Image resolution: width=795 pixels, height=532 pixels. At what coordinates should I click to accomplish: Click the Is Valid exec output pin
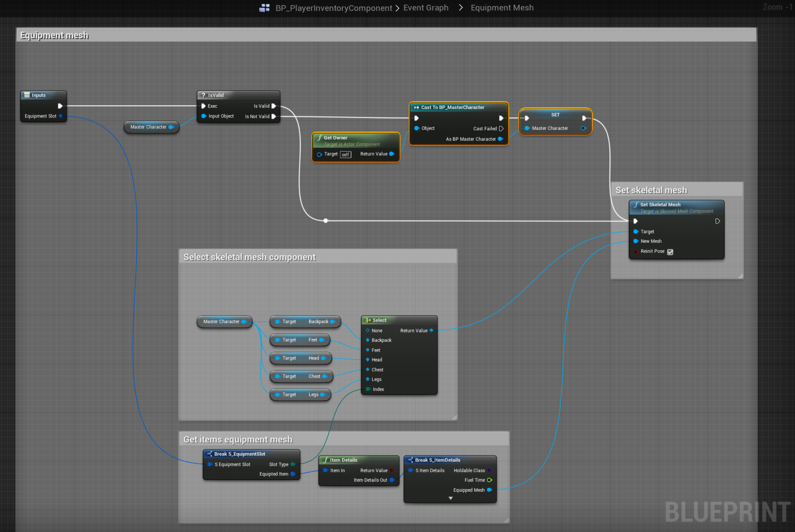(274, 106)
